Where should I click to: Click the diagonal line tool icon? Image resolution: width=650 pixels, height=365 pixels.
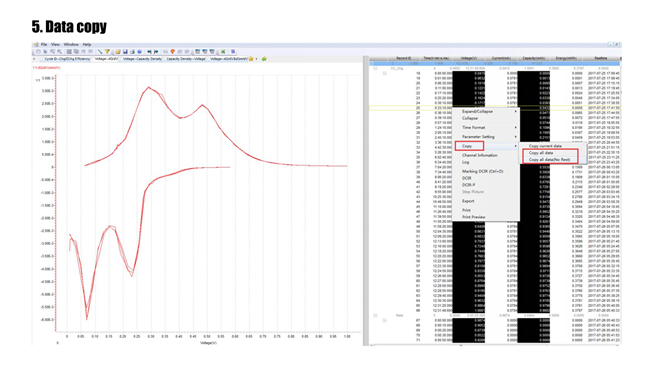pos(100,52)
